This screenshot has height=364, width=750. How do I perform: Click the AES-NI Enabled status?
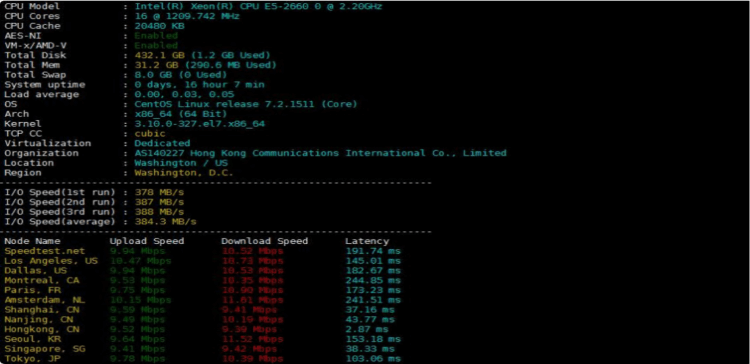pos(156,36)
